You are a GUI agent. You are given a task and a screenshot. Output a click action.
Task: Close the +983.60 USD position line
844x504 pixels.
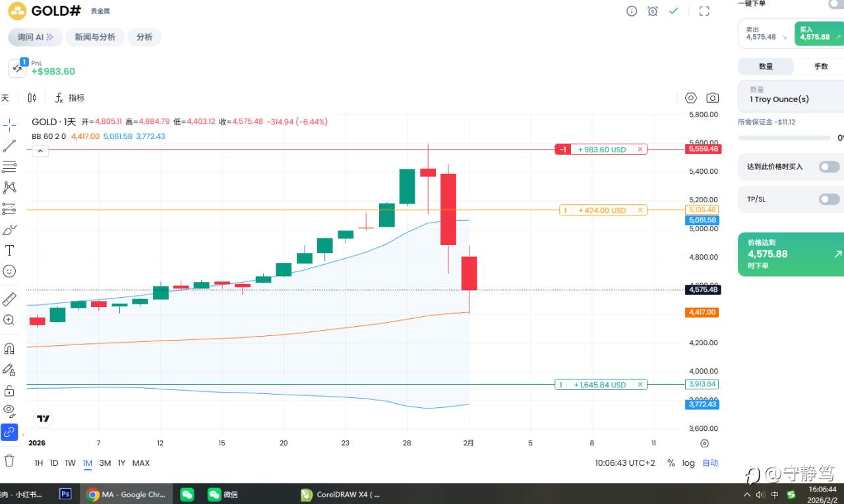point(640,150)
